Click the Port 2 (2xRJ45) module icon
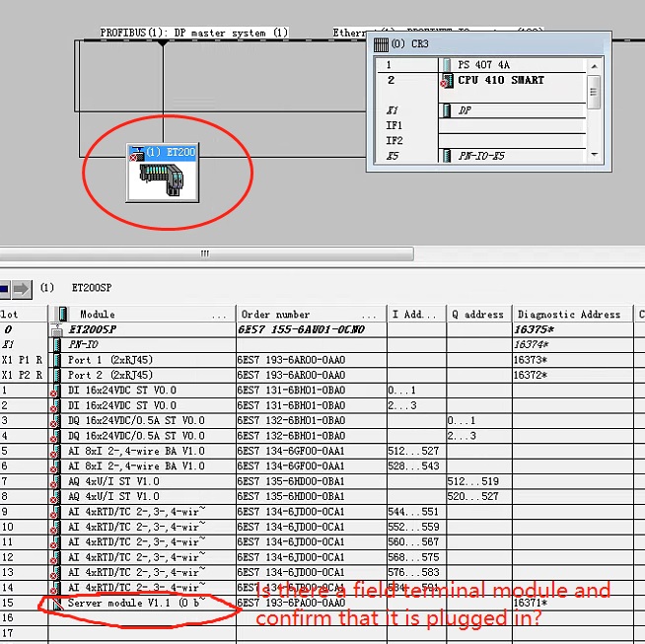This screenshot has height=644, width=645. [57, 375]
